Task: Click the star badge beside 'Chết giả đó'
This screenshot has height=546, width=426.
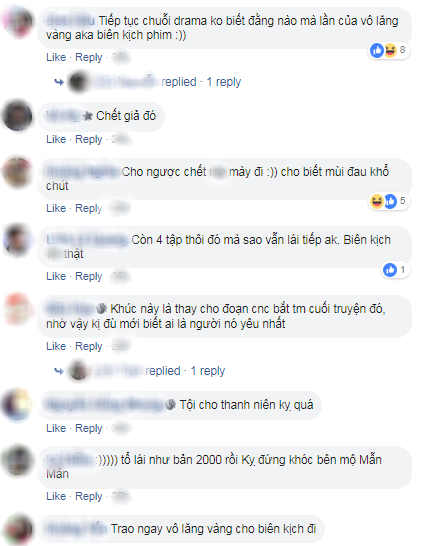Action: [x=87, y=116]
